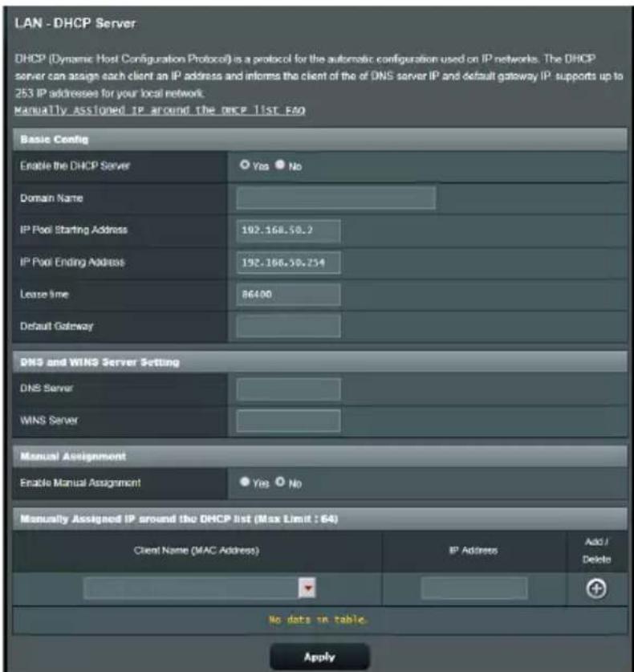
Task: Click the Lease time field
Action: [288, 295]
